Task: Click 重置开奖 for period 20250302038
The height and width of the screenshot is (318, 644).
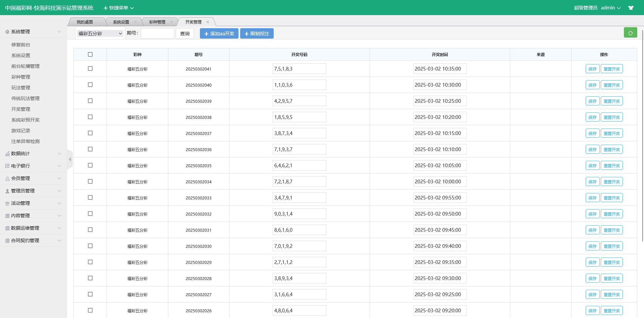Action: pyautogui.click(x=611, y=117)
